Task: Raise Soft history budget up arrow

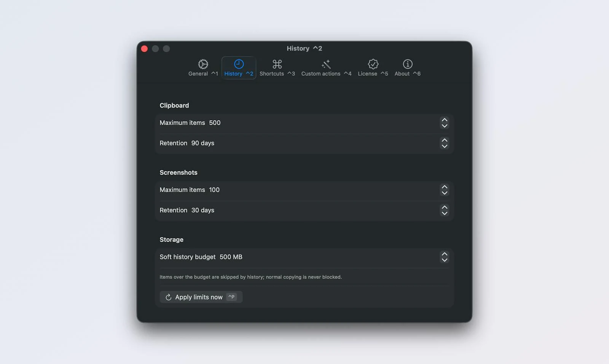Action: (444, 254)
